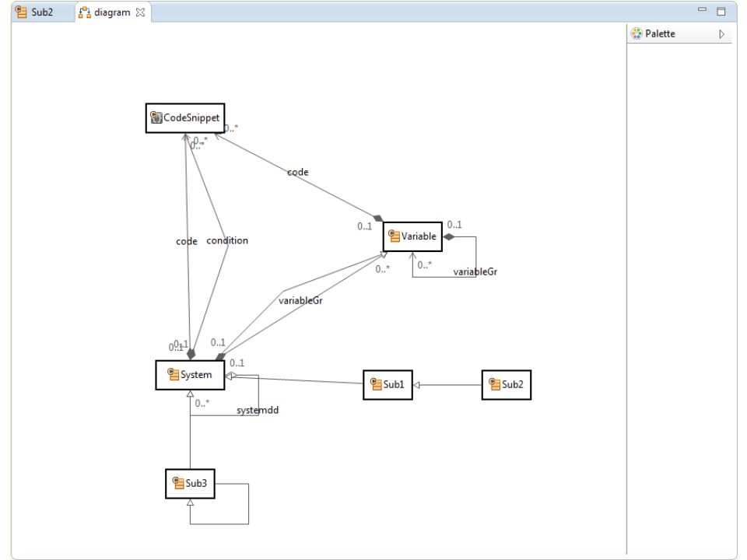The image size is (747, 560).
Task: Expand the Palette with the arrow
Action: tap(721, 34)
